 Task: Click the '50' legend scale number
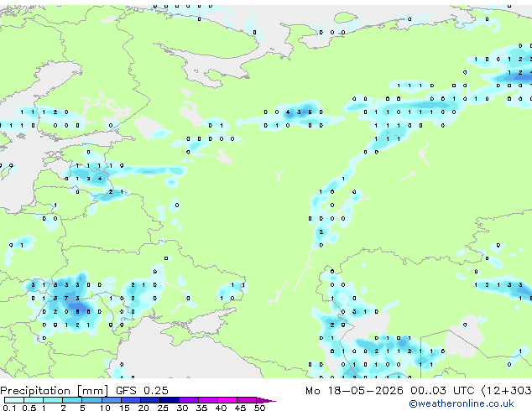pyautogui.click(x=259, y=408)
